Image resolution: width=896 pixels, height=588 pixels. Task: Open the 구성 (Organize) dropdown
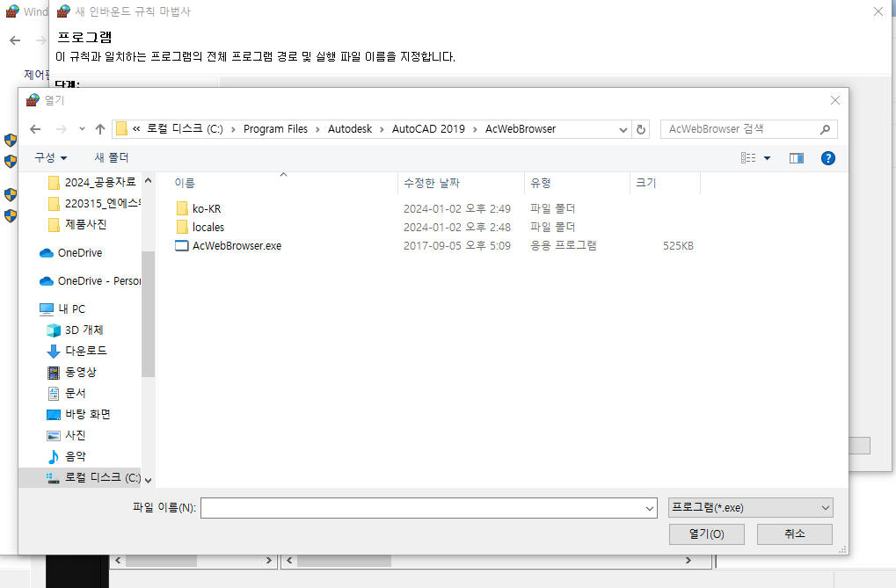(x=51, y=158)
